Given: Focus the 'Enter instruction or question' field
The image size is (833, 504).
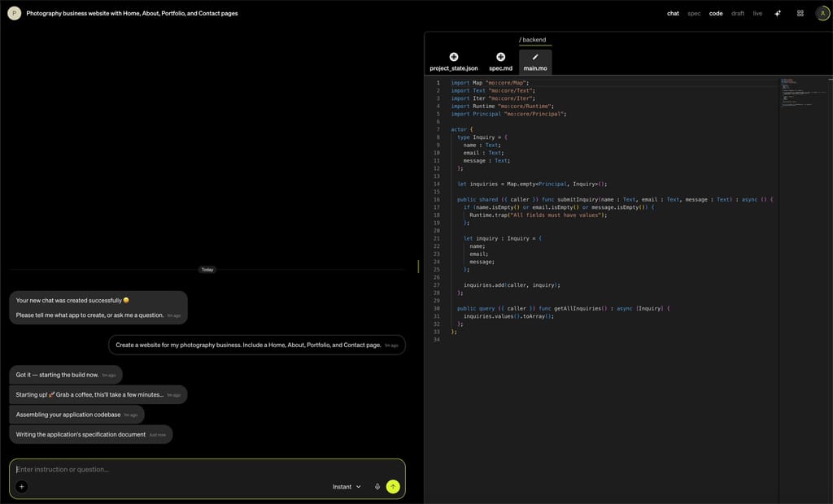Looking at the screenshot, I should pos(163,470).
